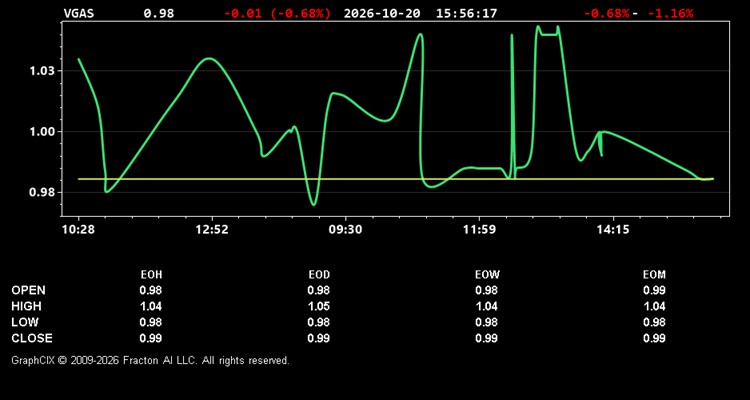The height and width of the screenshot is (400, 750).
Task: Click the date 2026-10-20
Action: [382, 13]
